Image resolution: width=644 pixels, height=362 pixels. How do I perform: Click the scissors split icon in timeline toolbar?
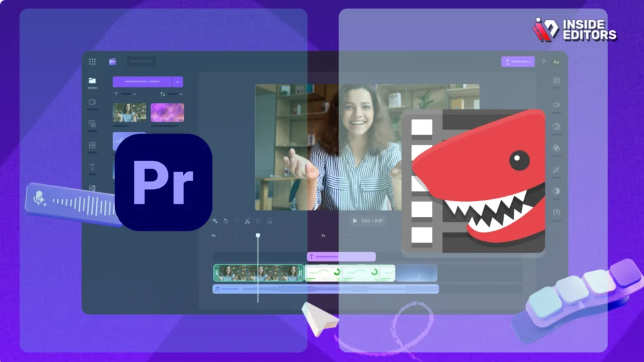point(247,221)
